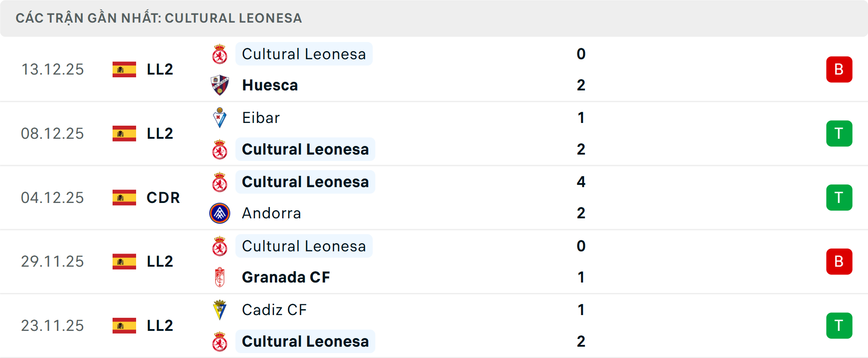Click Spain flag on 04.12.25 CDR match
Image resolution: width=868 pixels, height=358 pixels.
point(124,198)
